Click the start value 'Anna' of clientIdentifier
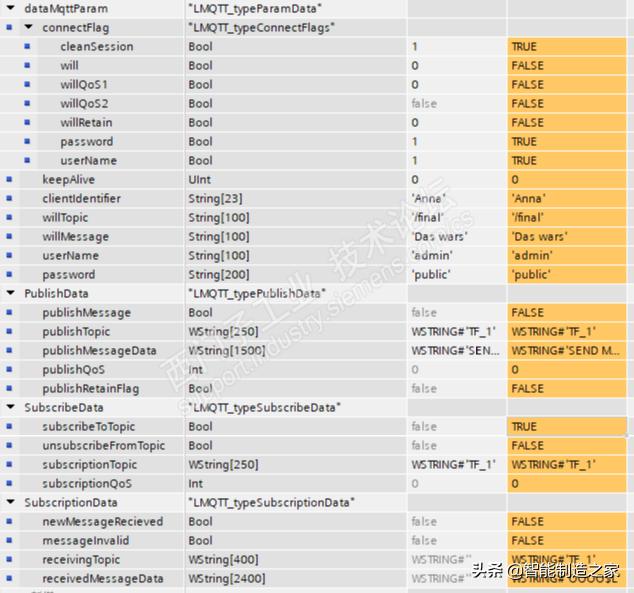 456,198
